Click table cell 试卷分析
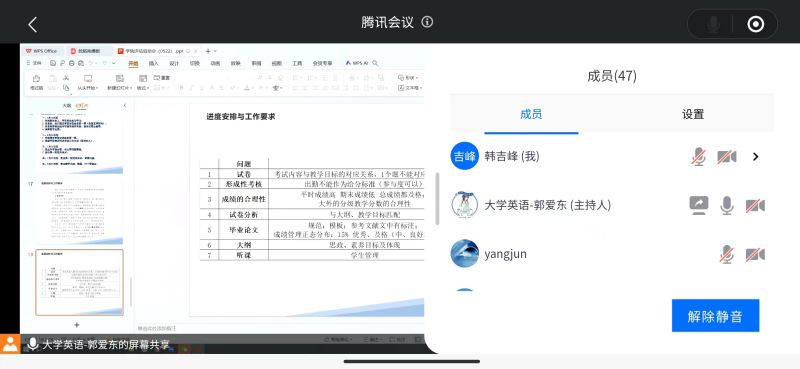The width and height of the screenshot is (800, 369). click(x=244, y=214)
